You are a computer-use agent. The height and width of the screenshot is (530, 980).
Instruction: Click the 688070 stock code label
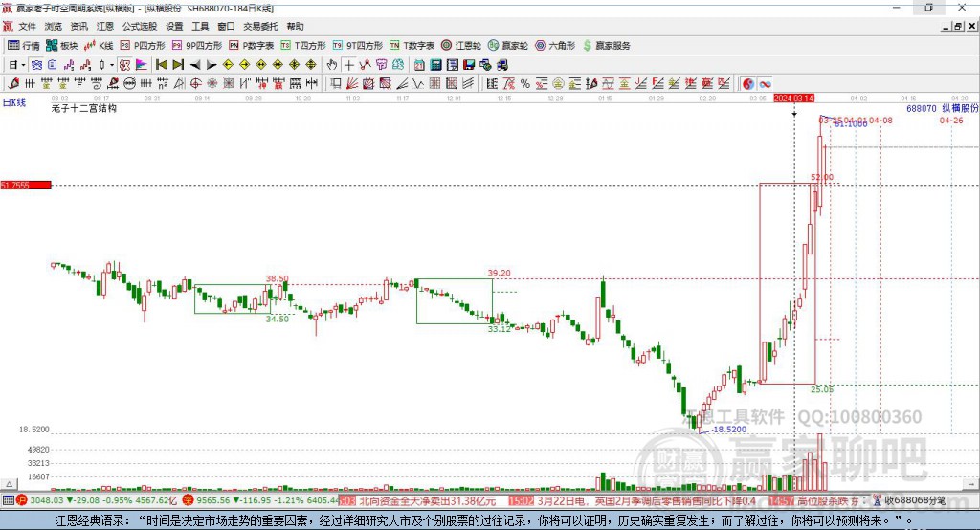pos(922,108)
